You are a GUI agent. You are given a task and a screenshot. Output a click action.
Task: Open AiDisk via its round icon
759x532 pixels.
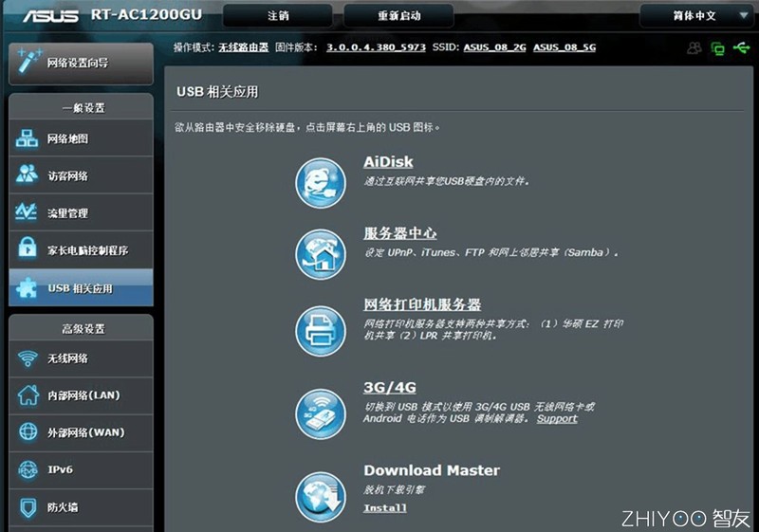tap(321, 183)
